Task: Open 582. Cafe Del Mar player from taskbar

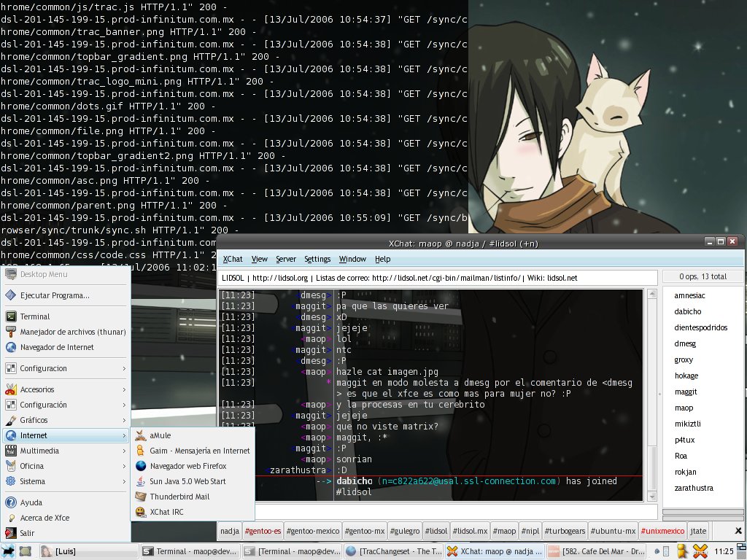Action: 597,551
